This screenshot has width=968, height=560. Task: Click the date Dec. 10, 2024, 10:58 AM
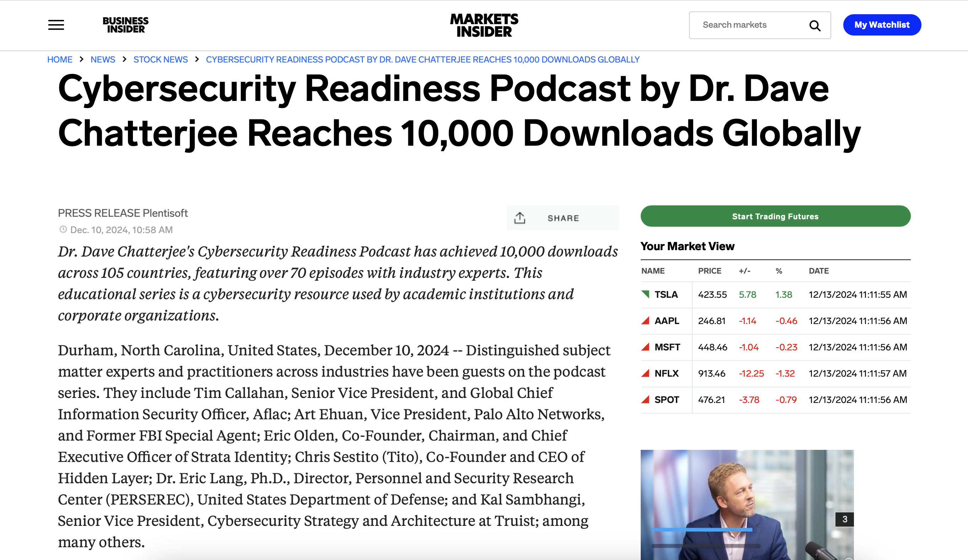(x=122, y=230)
